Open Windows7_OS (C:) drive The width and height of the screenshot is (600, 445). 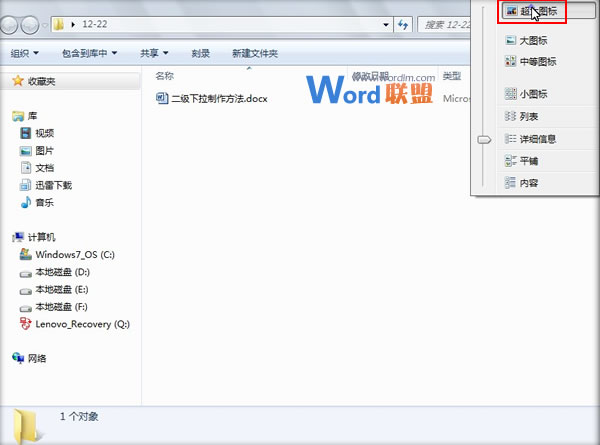[75, 255]
